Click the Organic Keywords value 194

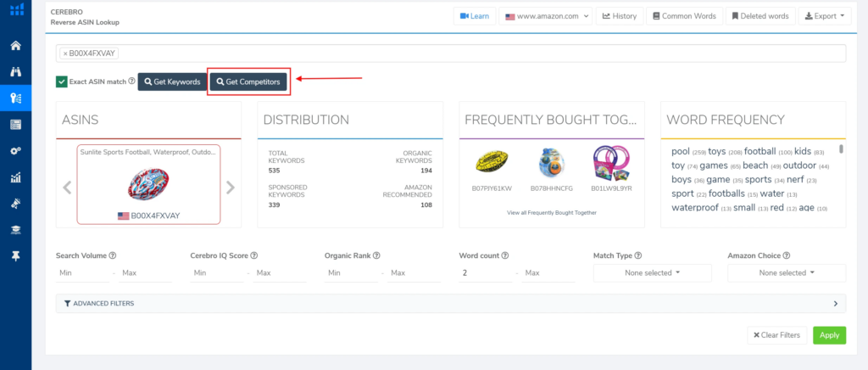tap(426, 171)
